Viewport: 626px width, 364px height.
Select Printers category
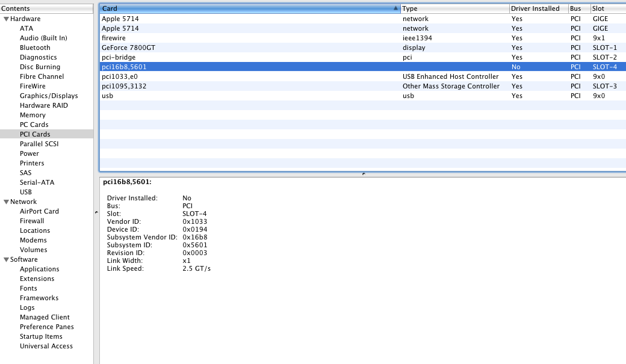(32, 163)
